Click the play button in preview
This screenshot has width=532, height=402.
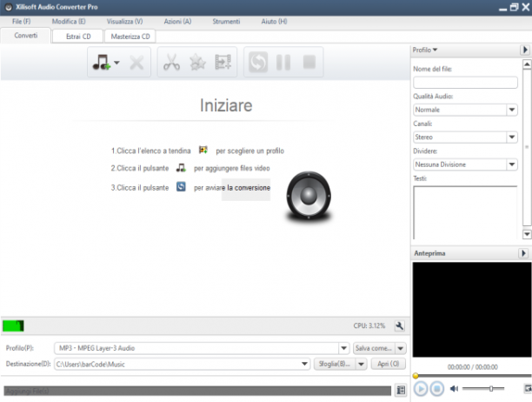(x=421, y=388)
